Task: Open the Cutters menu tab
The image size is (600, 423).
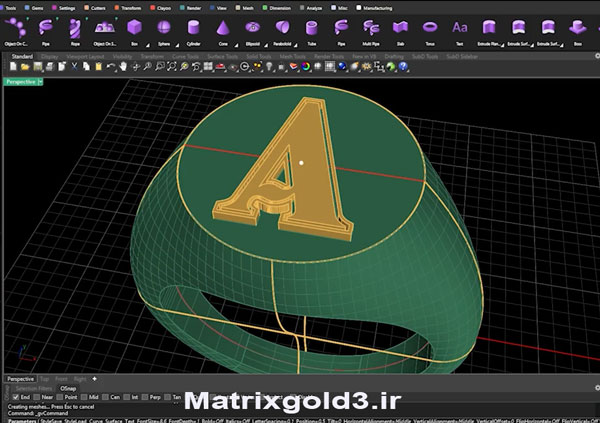Action: click(x=95, y=8)
